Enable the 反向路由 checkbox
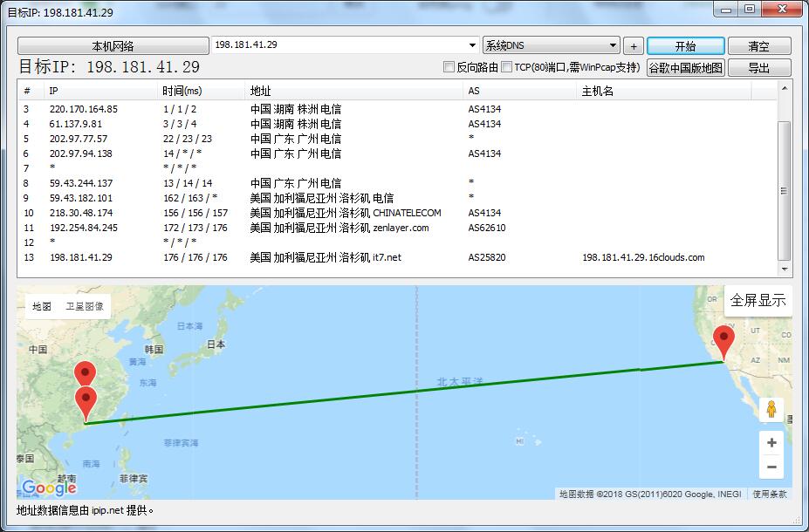 [x=449, y=67]
